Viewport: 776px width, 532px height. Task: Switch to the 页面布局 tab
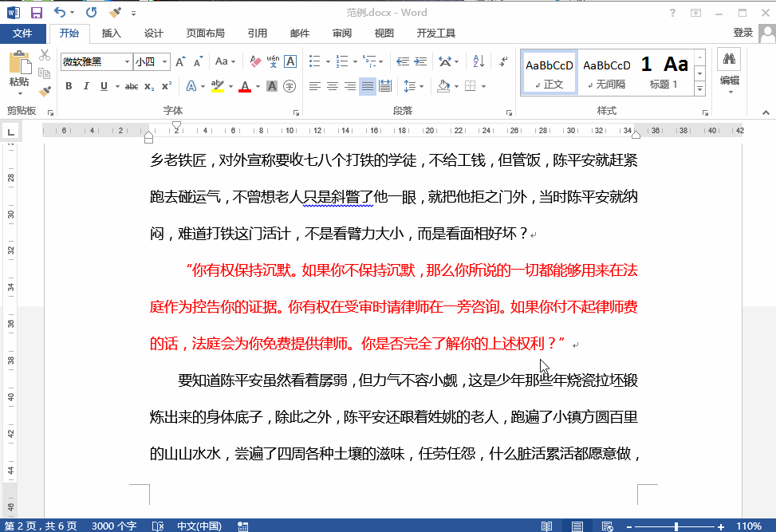tap(206, 33)
